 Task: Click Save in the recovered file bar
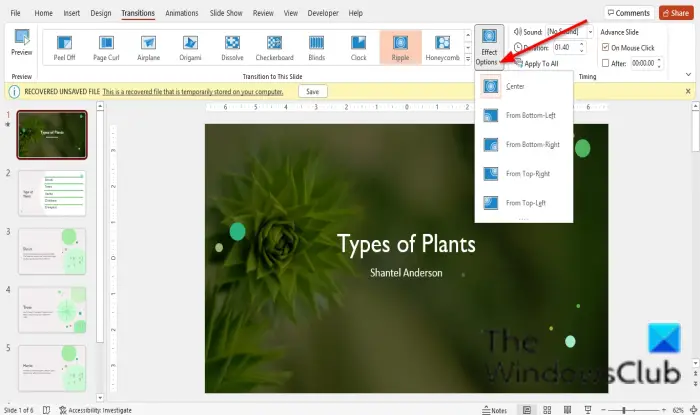(312, 91)
